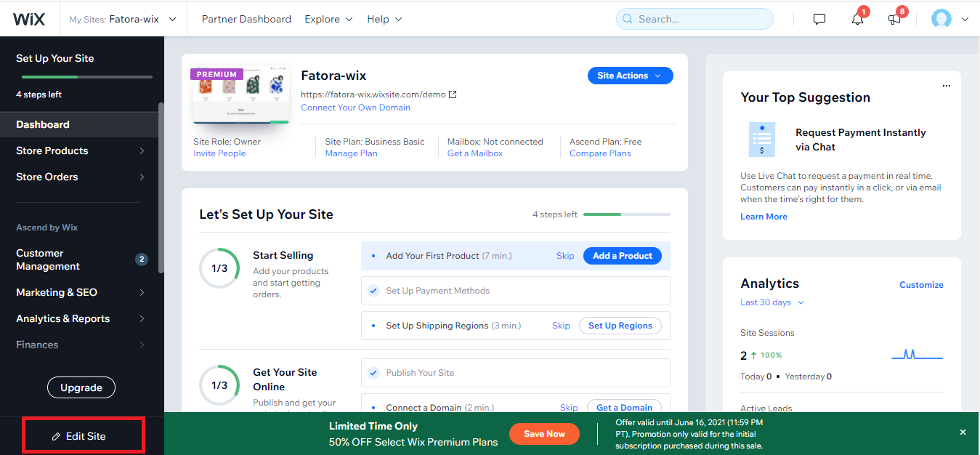Viewport: 980px width, 455px height.
Task: Open the site URL external link icon
Action: [x=453, y=94]
